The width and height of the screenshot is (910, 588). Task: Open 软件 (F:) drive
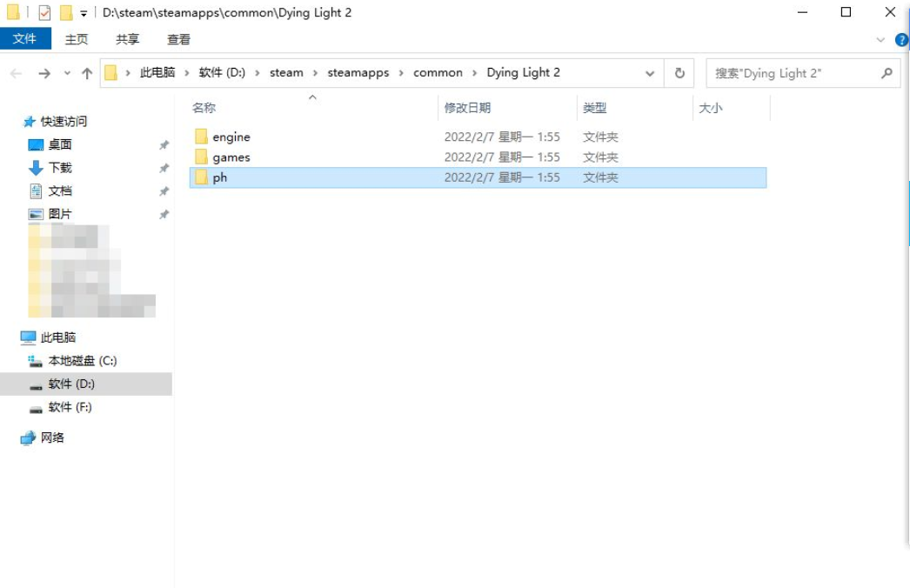[x=70, y=407]
